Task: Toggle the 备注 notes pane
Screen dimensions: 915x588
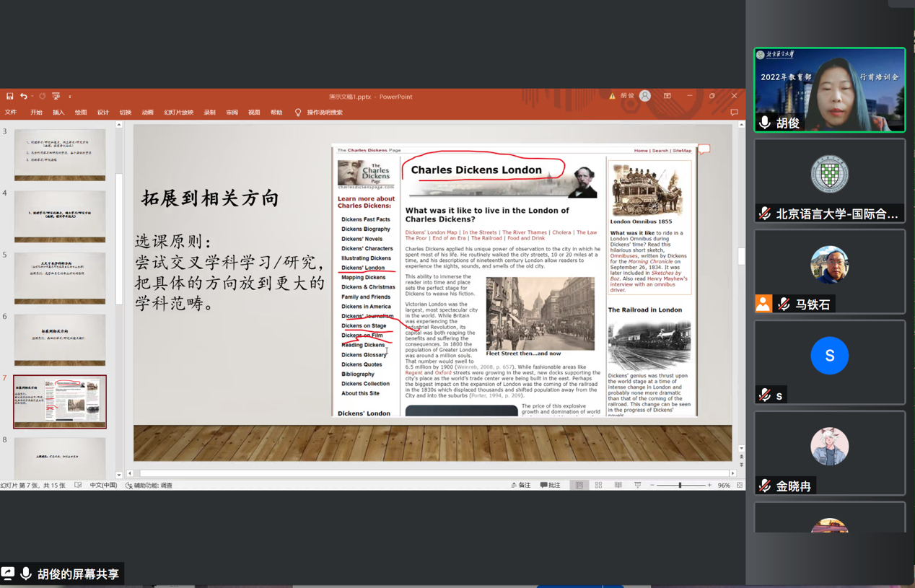Action: pos(521,486)
